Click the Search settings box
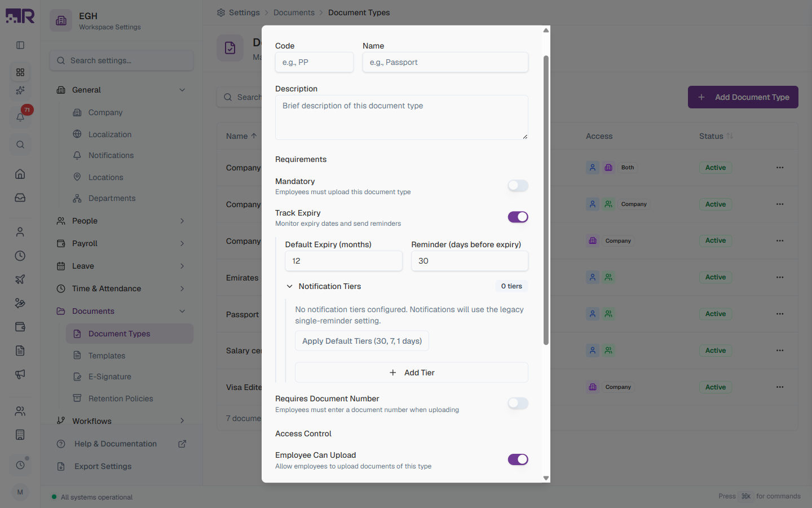 [122, 60]
